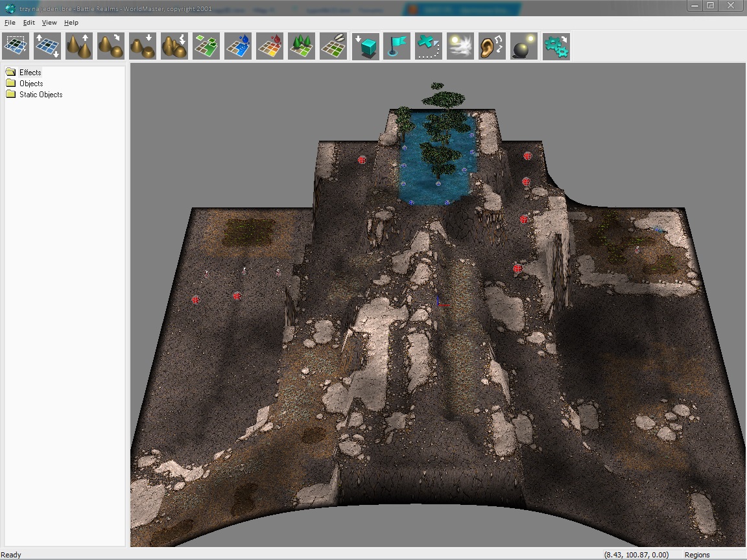Choose the raise/lower grid height tool

click(x=47, y=46)
